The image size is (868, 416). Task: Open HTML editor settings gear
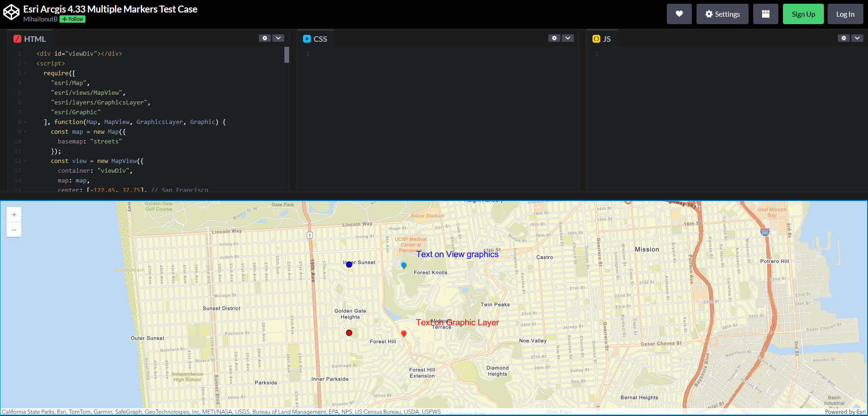point(265,38)
